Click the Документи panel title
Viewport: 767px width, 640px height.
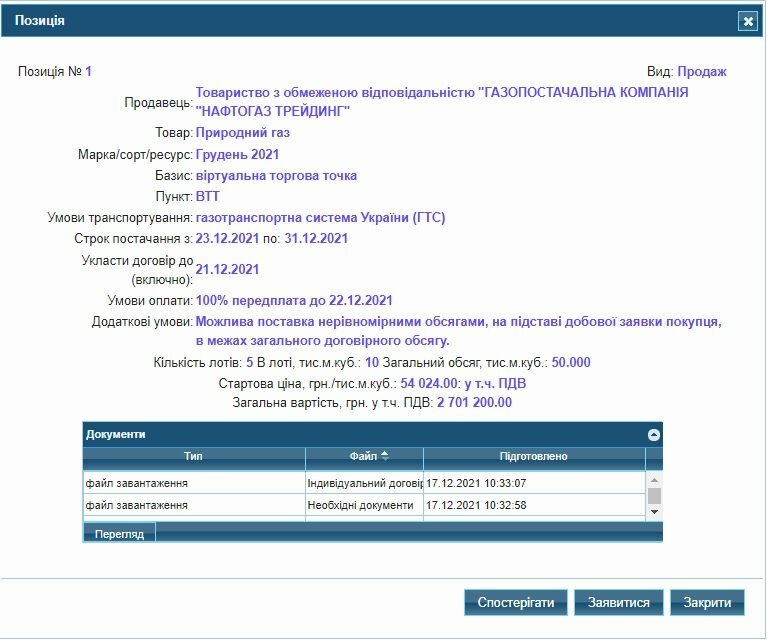tap(115, 434)
